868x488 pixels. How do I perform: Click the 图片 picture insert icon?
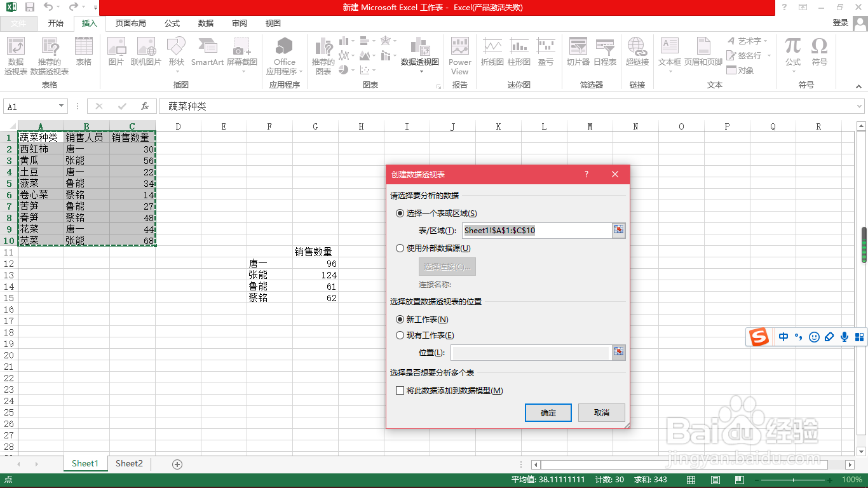(116, 52)
